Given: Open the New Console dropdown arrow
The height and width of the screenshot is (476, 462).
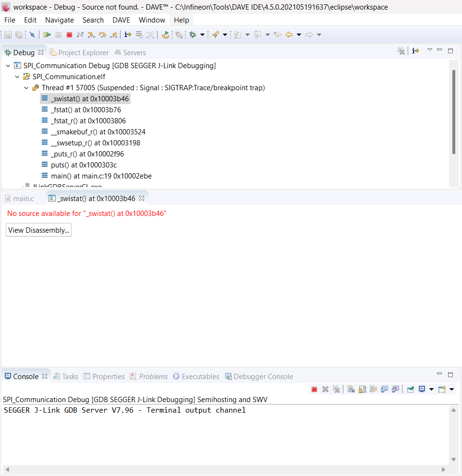Looking at the screenshot, I should click(452, 389).
